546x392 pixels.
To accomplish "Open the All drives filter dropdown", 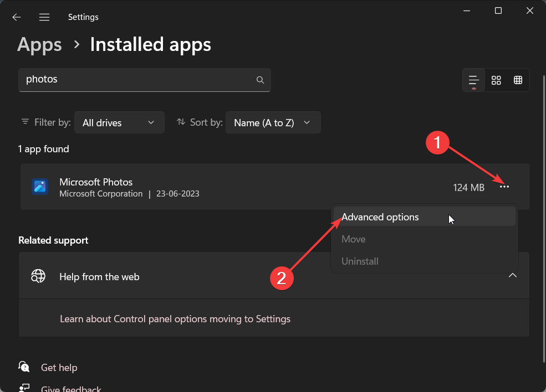I will 119,122.
